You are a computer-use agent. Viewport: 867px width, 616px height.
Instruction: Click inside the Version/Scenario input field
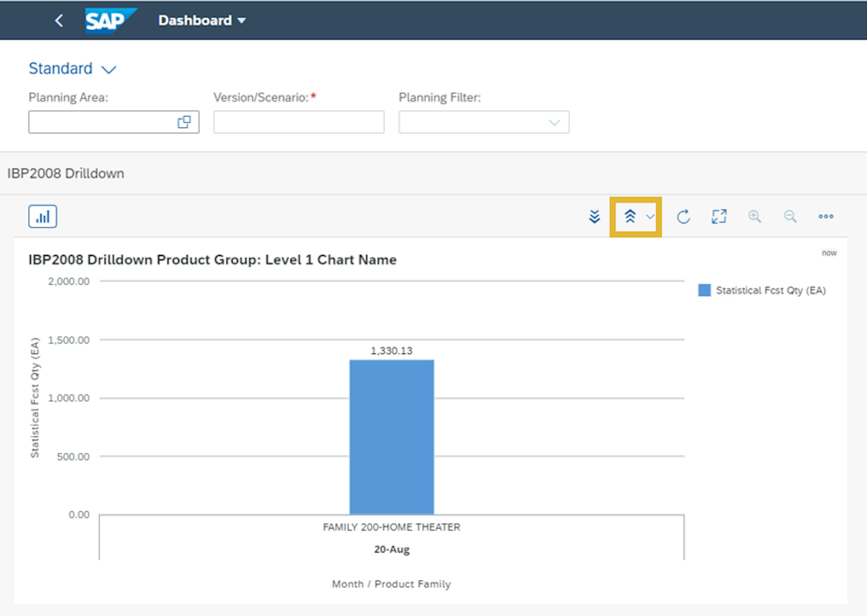point(298,122)
